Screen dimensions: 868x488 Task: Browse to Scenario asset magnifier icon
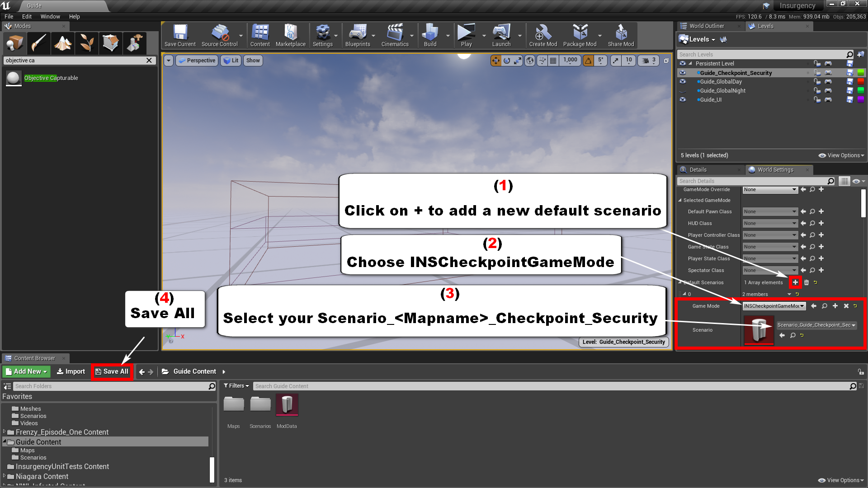click(x=793, y=335)
